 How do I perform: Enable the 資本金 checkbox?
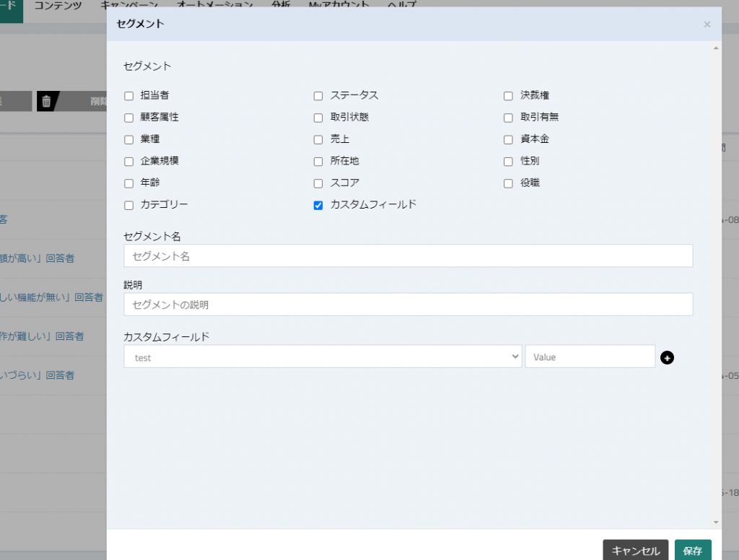pyautogui.click(x=508, y=139)
